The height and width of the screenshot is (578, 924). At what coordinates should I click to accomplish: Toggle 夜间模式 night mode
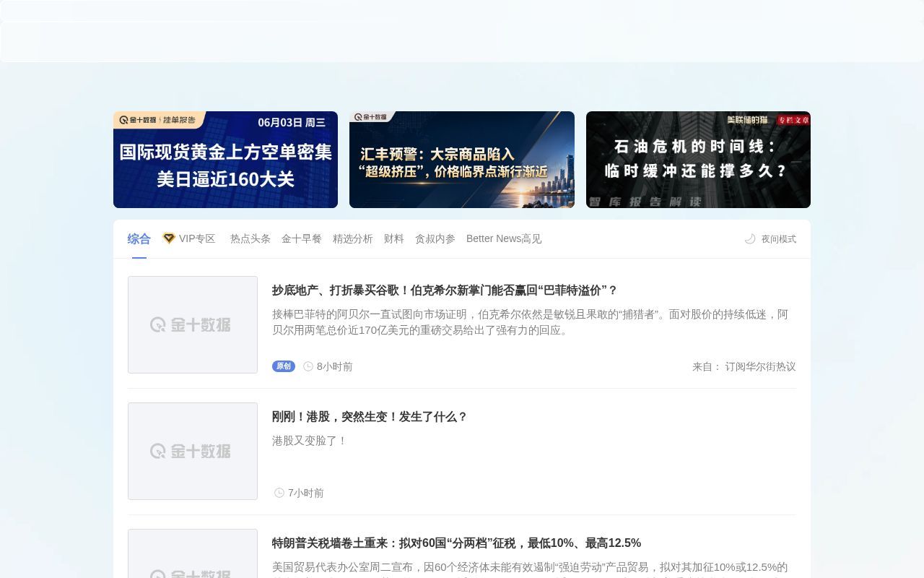click(x=770, y=239)
